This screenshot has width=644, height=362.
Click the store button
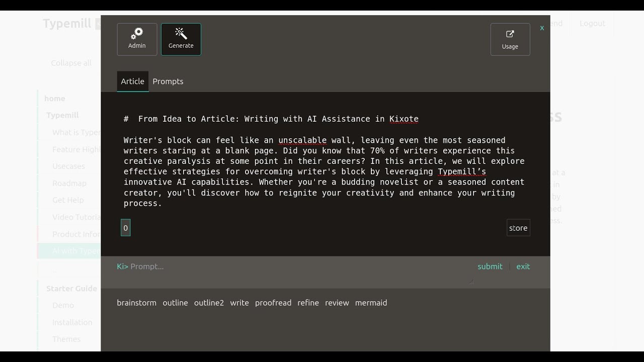tap(518, 228)
